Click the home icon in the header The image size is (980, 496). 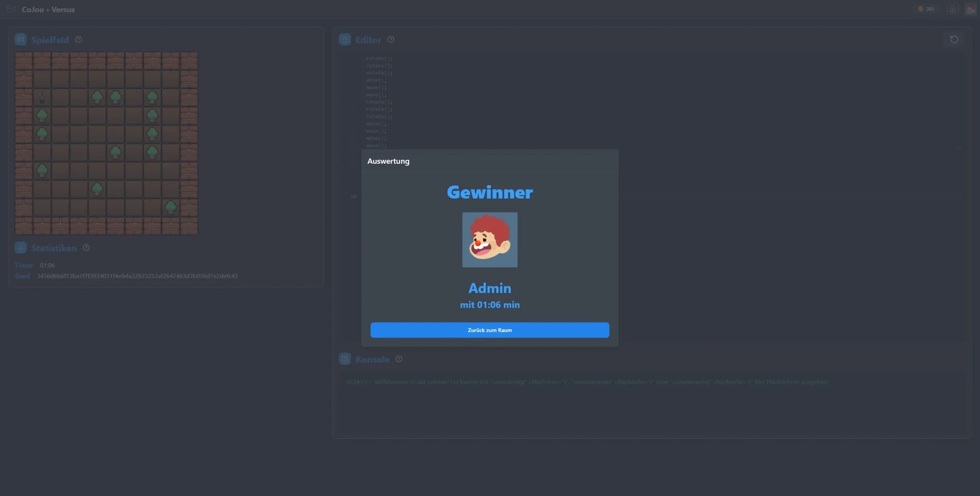953,9
